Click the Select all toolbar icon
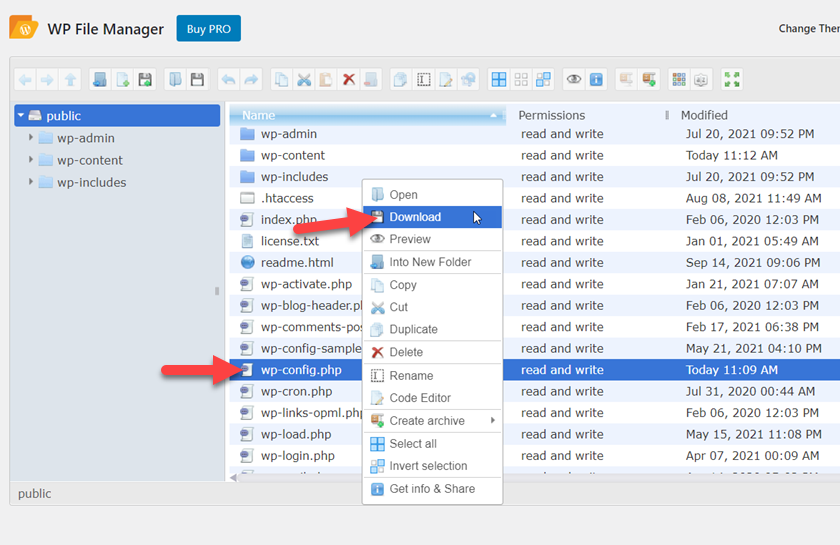Image resolution: width=840 pixels, height=545 pixels. pos(499,80)
